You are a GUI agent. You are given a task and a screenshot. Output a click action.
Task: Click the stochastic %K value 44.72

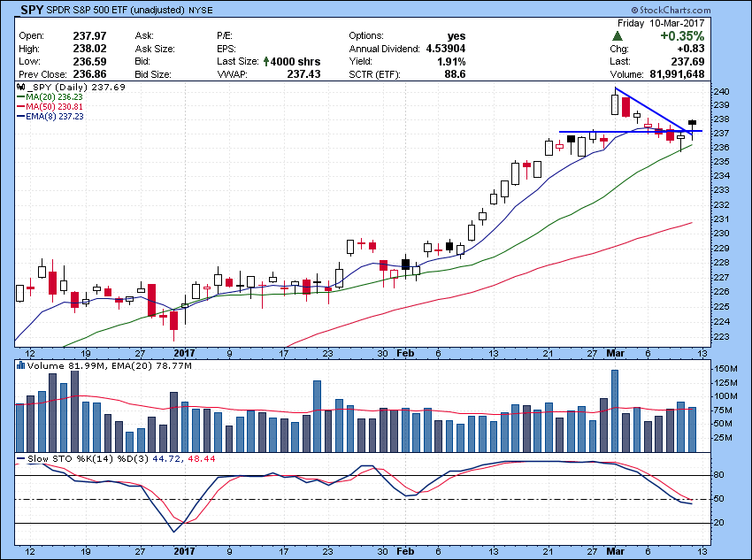point(166,459)
